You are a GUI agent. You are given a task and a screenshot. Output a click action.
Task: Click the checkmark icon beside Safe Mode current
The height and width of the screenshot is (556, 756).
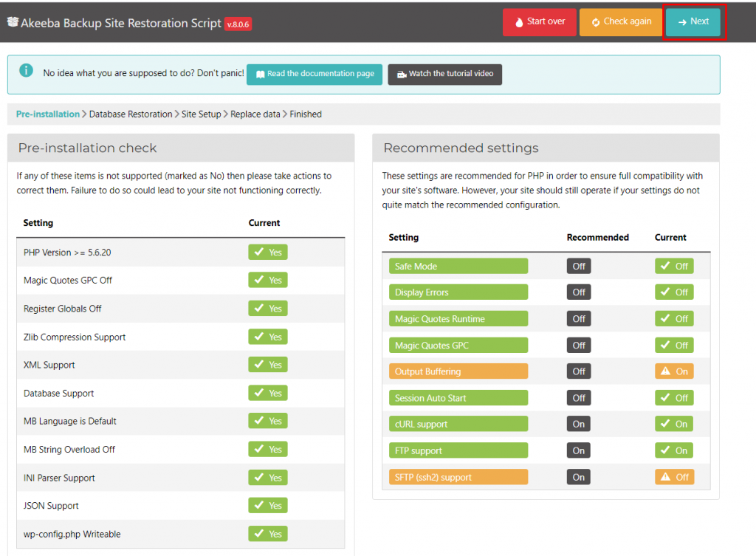(x=665, y=266)
